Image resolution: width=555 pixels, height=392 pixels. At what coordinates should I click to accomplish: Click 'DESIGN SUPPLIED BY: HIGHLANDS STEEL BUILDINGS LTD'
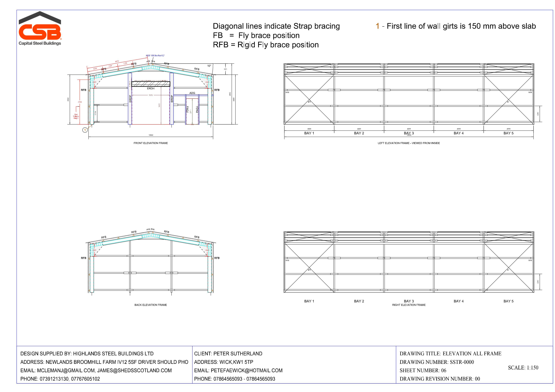(87, 354)
